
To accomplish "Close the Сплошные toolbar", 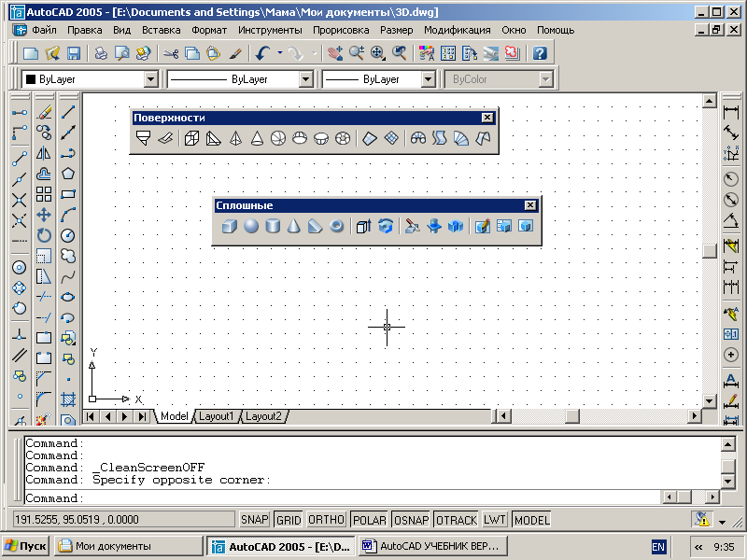I will [529, 205].
